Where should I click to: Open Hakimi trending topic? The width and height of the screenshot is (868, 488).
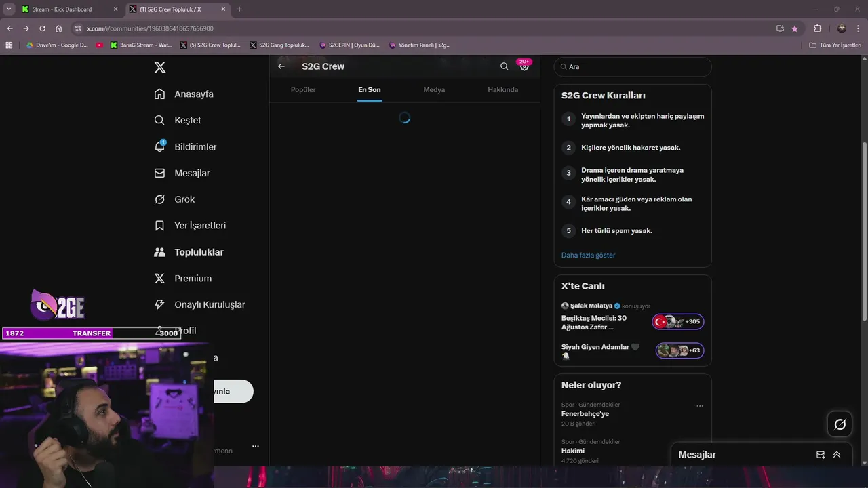tap(633, 451)
